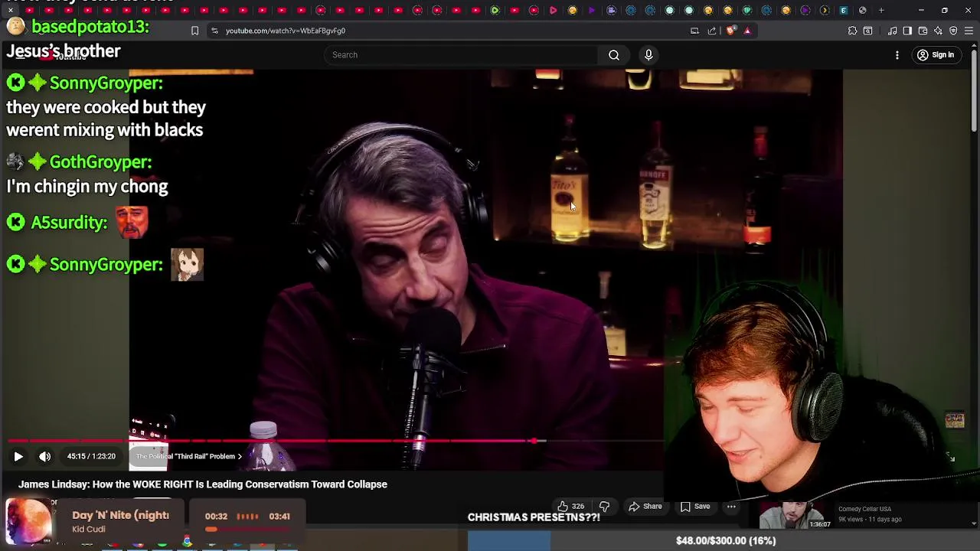
Task: Bookmark this page icon in address bar
Action: click(x=194, y=31)
